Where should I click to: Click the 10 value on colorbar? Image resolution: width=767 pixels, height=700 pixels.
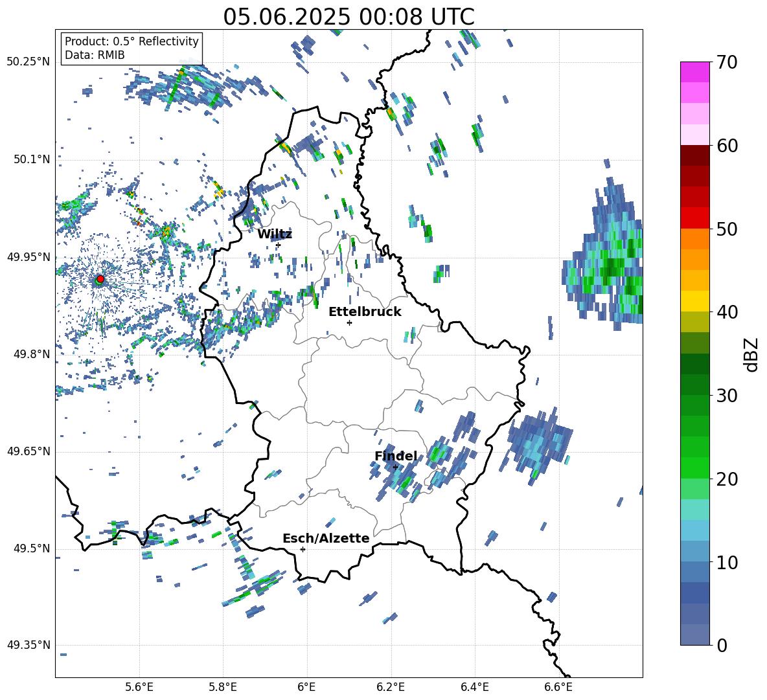click(727, 562)
